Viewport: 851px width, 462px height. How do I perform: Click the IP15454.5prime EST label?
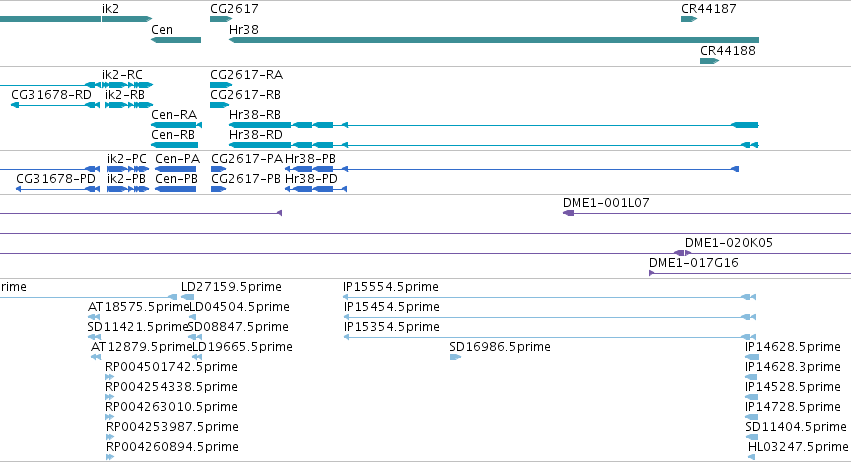tap(391, 307)
